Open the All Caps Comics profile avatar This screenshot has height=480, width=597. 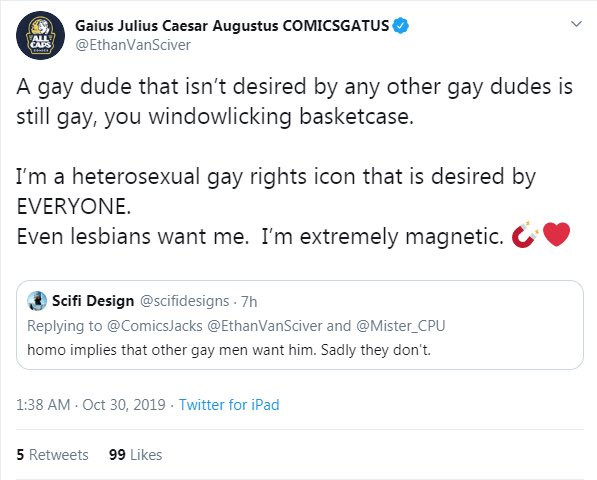[x=40, y=35]
